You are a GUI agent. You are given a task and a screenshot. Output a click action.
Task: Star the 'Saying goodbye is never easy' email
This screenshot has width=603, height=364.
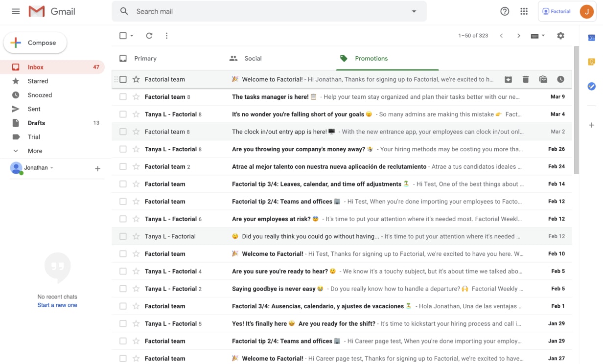[x=136, y=289]
